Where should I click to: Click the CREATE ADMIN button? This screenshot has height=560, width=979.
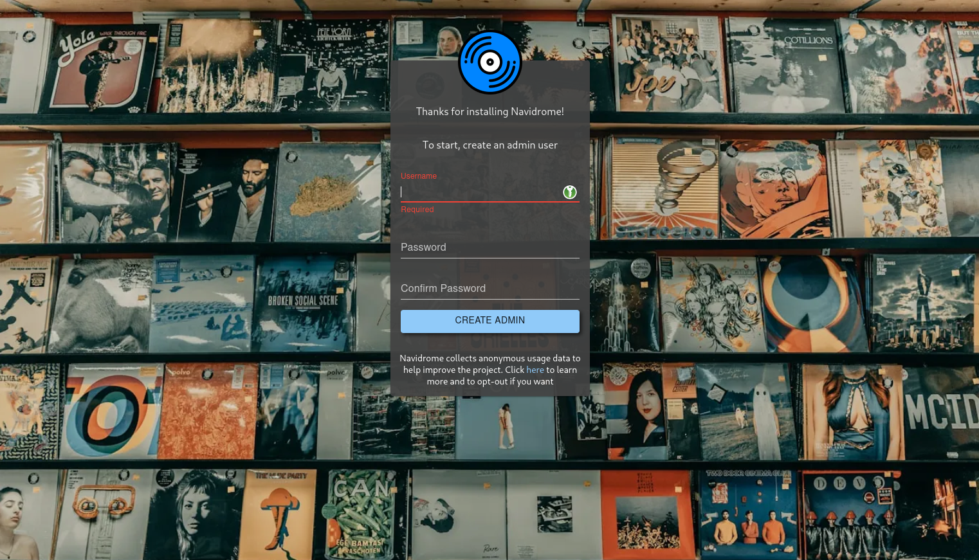click(x=490, y=321)
